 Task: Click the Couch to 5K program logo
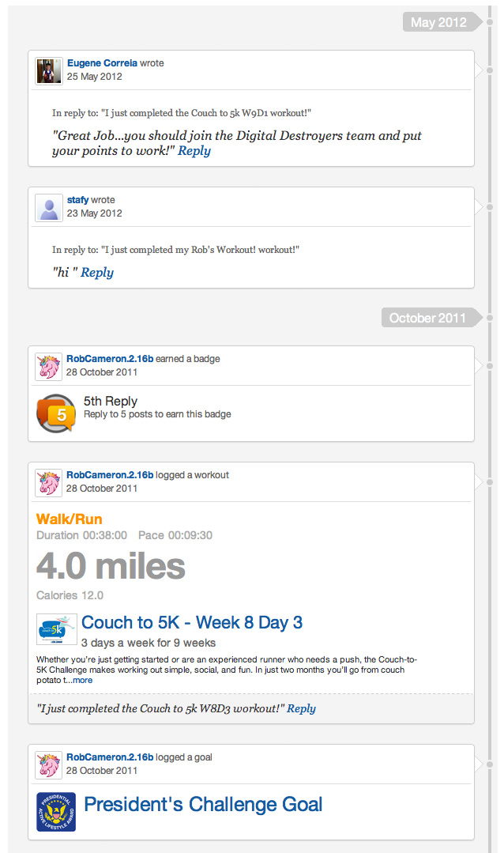[x=56, y=629]
